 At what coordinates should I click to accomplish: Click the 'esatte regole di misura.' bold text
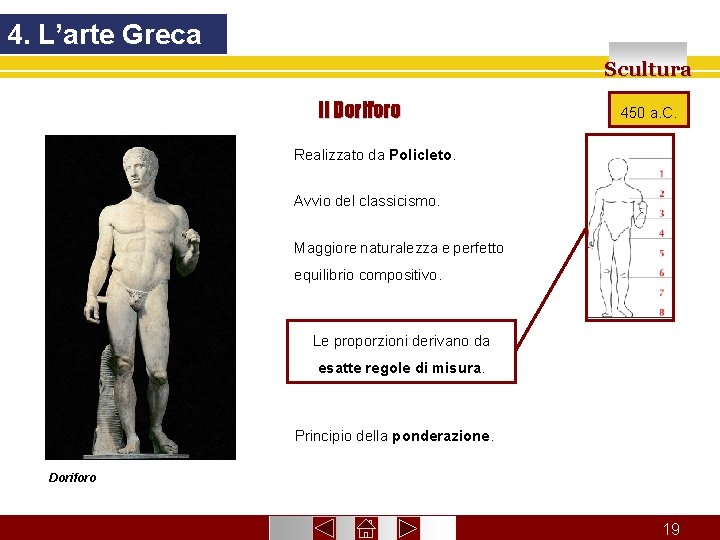click(x=401, y=368)
